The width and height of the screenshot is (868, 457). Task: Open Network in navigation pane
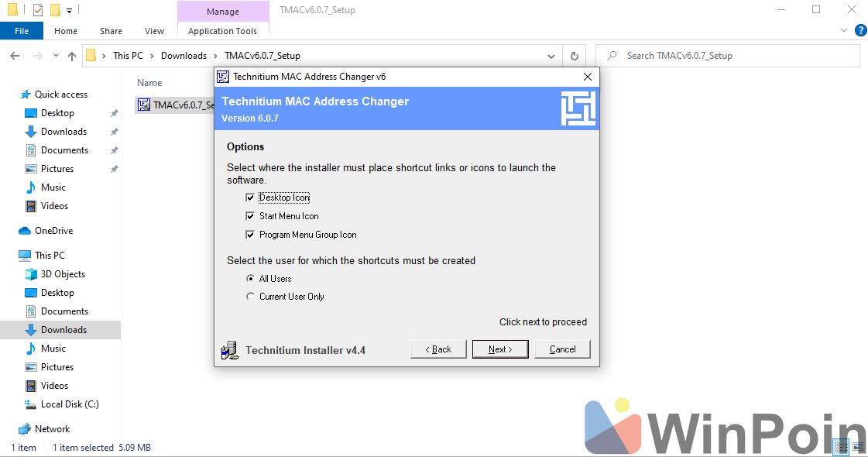(x=52, y=429)
